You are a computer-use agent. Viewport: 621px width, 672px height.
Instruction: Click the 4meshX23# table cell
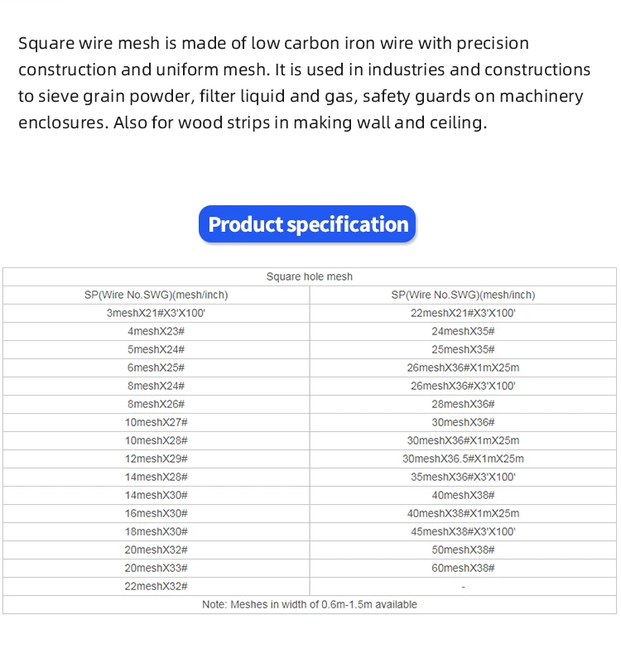pos(156,331)
